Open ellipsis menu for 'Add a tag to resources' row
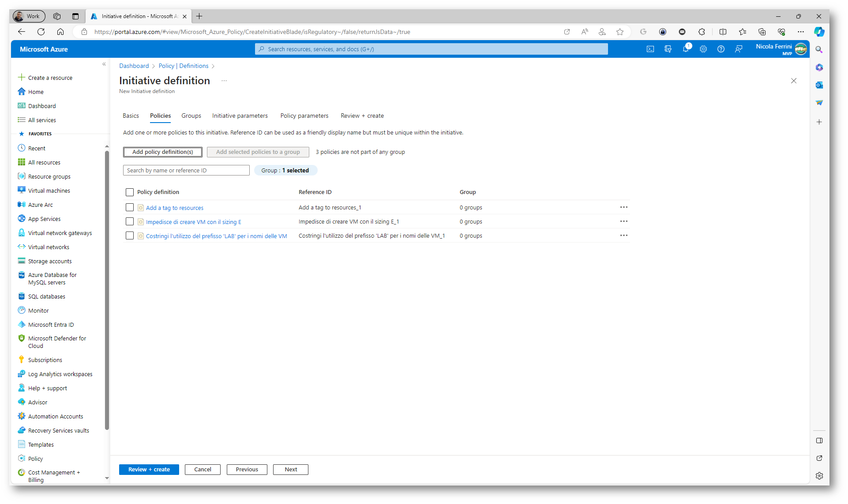This screenshot has width=848, height=504. tap(623, 207)
